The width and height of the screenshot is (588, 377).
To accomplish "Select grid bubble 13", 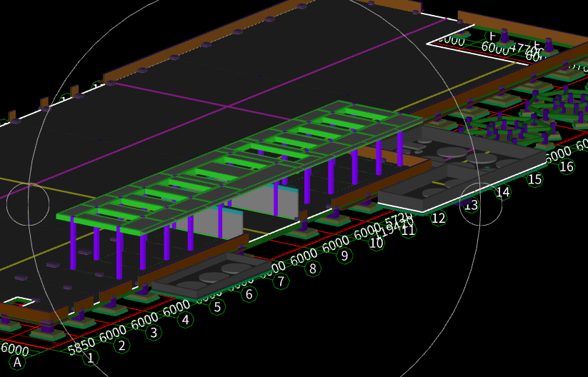I will point(471,205).
